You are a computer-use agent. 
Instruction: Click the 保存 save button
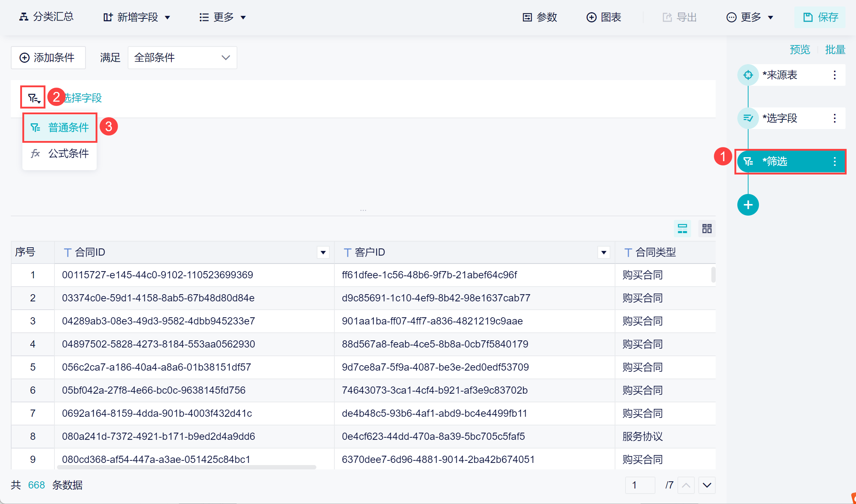[820, 17]
